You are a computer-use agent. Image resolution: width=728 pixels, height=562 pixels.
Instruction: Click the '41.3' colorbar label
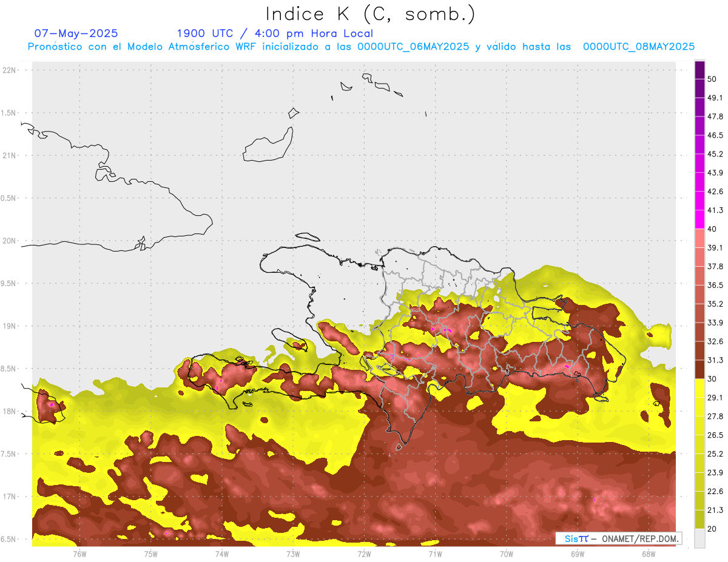point(715,210)
